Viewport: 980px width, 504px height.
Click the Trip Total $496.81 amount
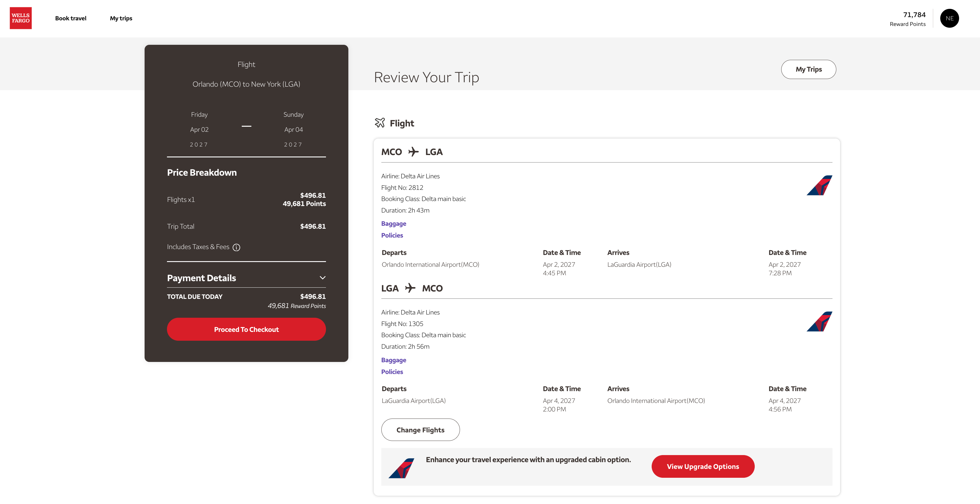coord(313,226)
